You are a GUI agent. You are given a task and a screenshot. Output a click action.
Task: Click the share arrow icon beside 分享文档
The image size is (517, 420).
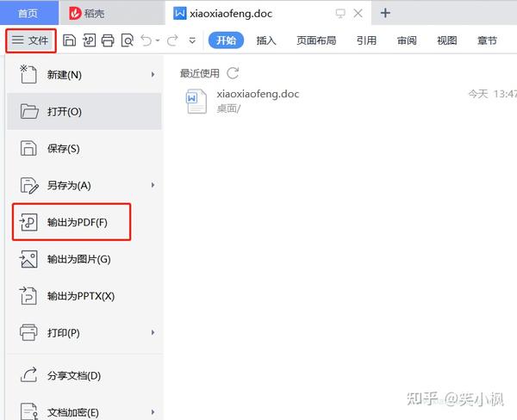pos(28,375)
